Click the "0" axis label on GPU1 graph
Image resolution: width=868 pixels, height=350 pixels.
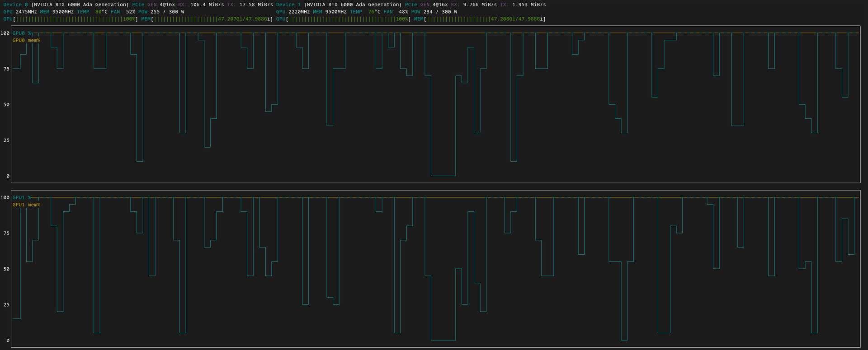click(x=8, y=341)
